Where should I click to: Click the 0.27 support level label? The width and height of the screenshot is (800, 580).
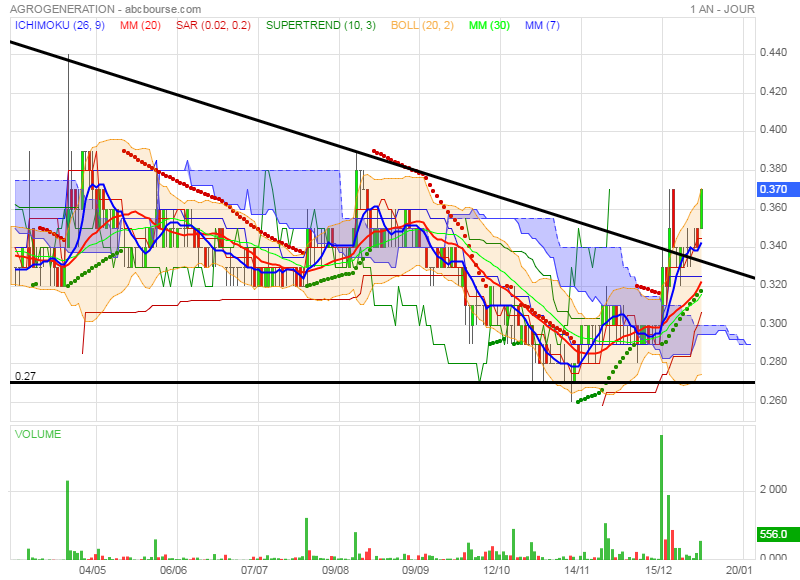point(26,376)
